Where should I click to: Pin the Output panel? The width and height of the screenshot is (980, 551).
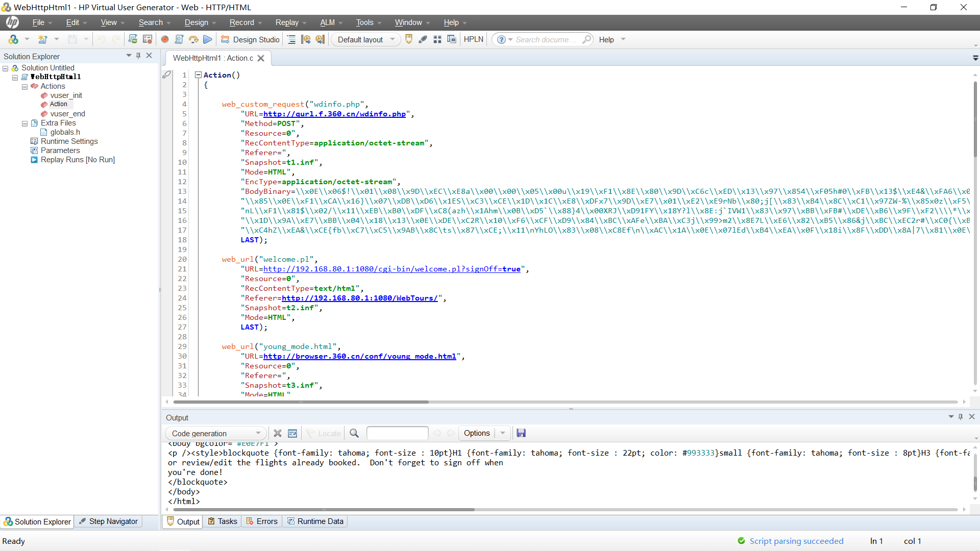coord(961,417)
